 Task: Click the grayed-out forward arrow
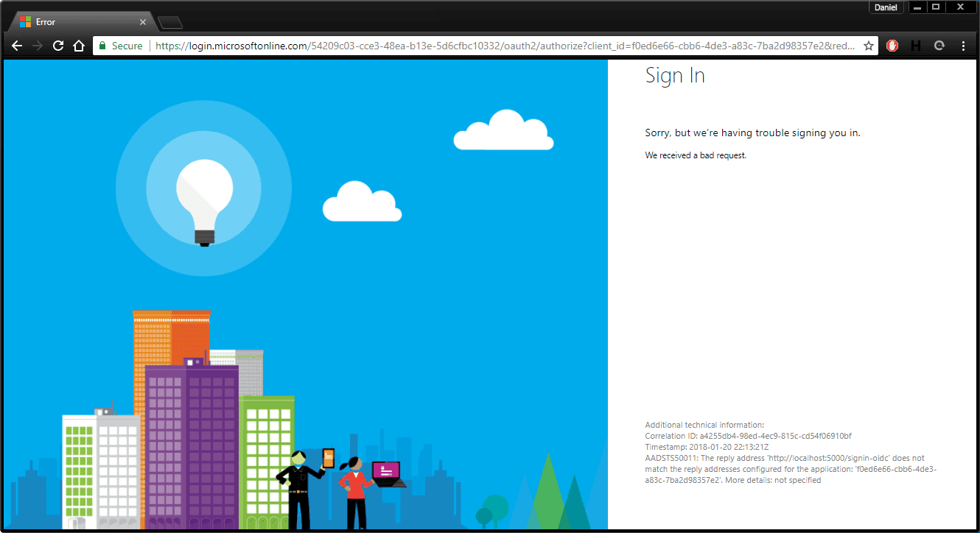[x=38, y=46]
